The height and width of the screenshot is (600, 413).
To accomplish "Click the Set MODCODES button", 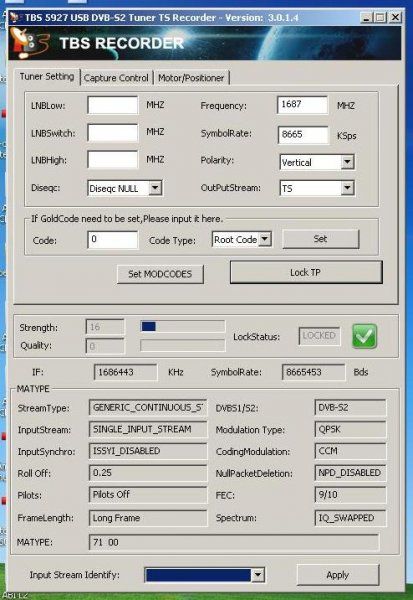I will click(160, 274).
